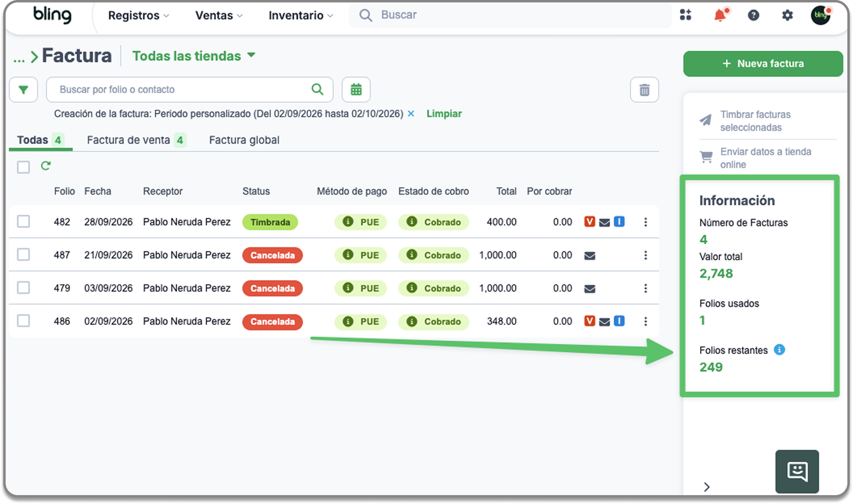Open more options for folio 482
This screenshot has width=853, height=504.
click(645, 222)
